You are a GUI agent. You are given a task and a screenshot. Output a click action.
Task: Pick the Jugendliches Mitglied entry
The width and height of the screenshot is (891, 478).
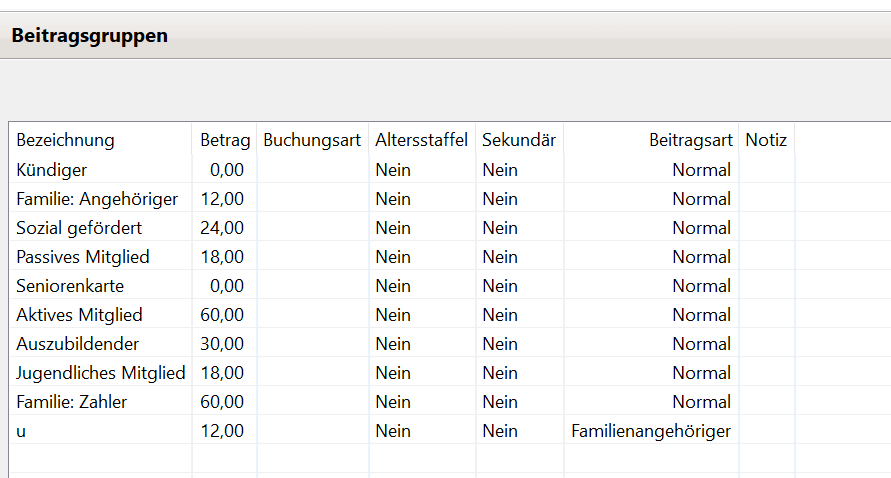click(101, 373)
